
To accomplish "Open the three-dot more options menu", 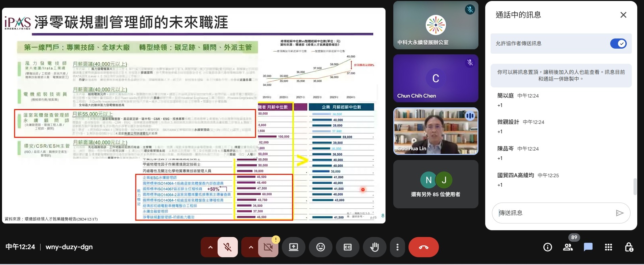I will pyautogui.click(x=397, y=247).
